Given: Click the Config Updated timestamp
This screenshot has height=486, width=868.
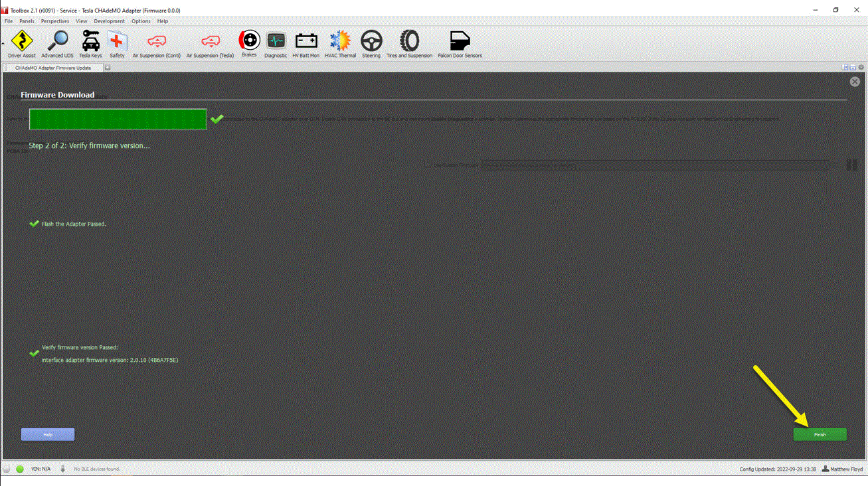Looking at the screenshot, I should point(778,469).
